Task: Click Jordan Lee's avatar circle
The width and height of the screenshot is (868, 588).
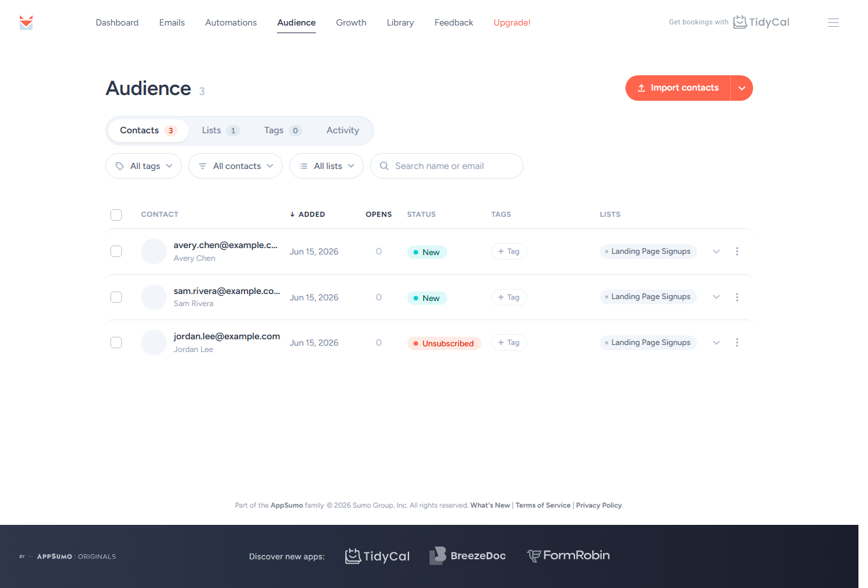Action: (x=154, y=342)
